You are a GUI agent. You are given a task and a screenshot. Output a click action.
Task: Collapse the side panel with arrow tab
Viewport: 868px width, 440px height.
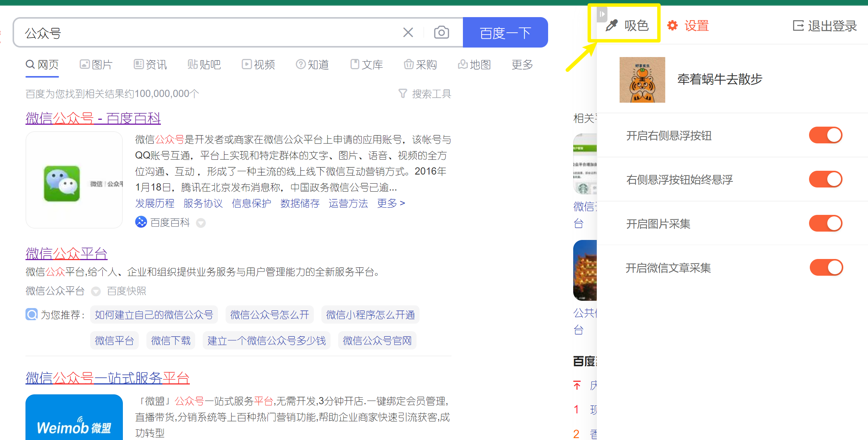point(602,14)
